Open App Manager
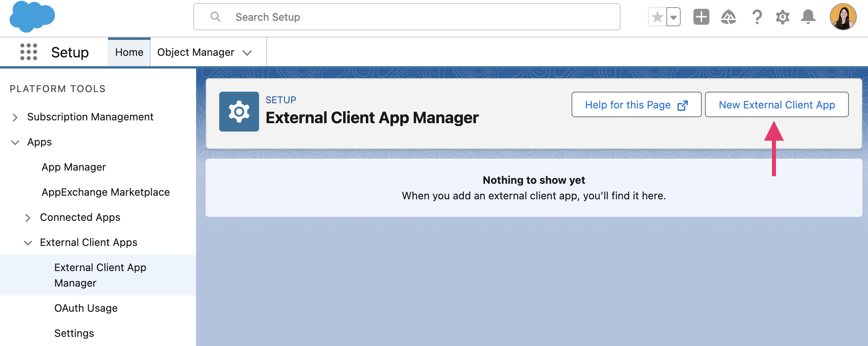Screen dimensions: 868x346 (x=74, y=167)
